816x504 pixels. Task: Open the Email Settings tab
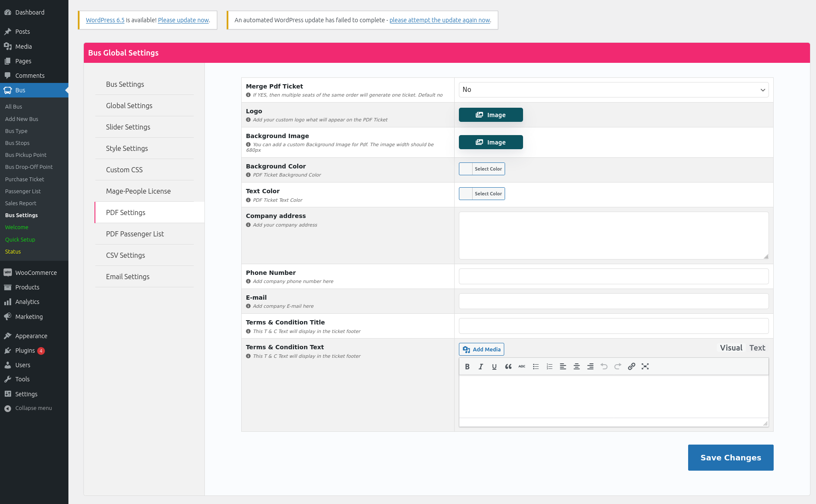point(145,277)
